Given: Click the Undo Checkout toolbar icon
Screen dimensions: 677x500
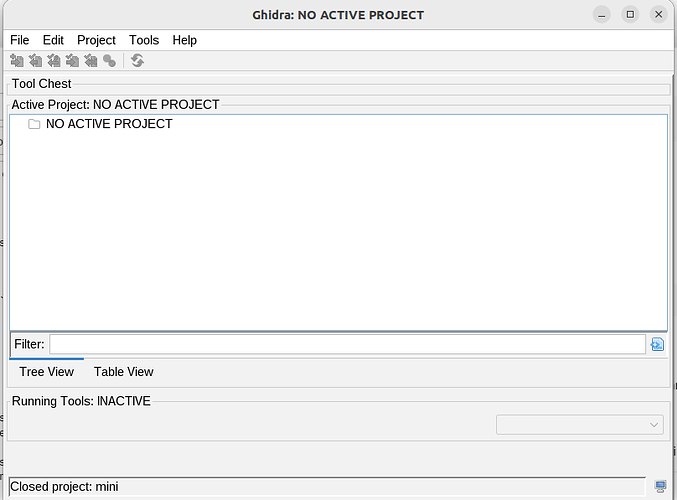Looking at the screenshot, I should tap(91, 60).
